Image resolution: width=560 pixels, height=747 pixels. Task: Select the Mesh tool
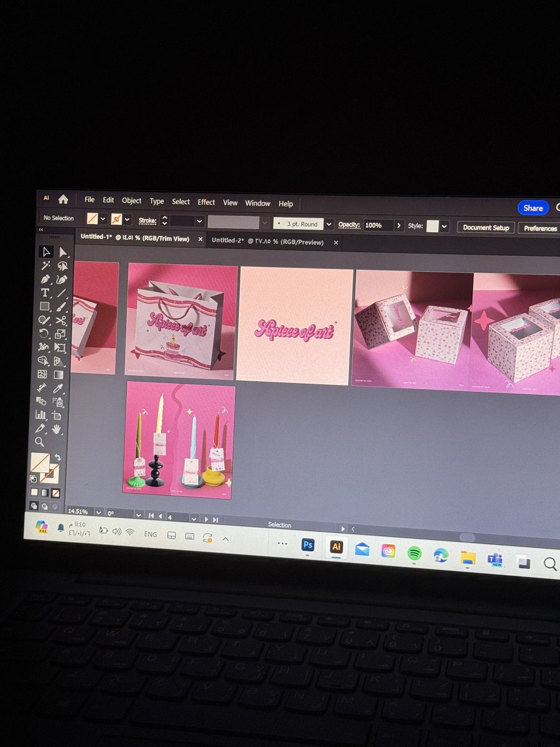(x=42, y=374)
